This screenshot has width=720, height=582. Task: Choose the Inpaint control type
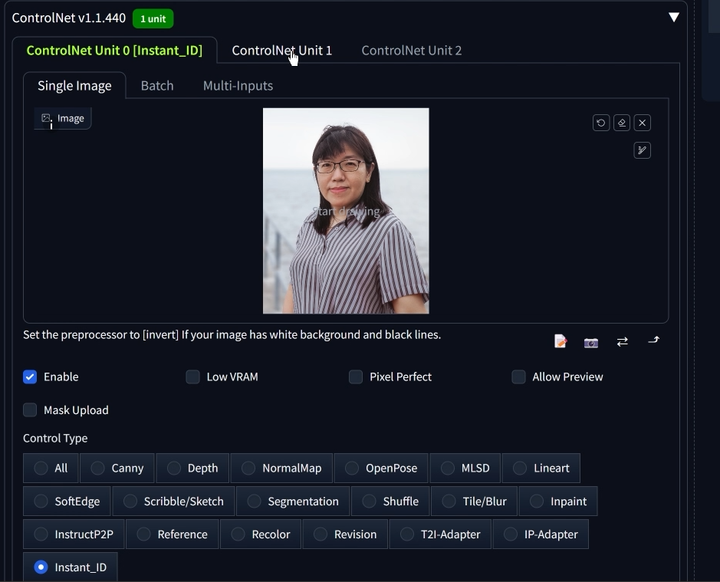(x=558, y=501)
